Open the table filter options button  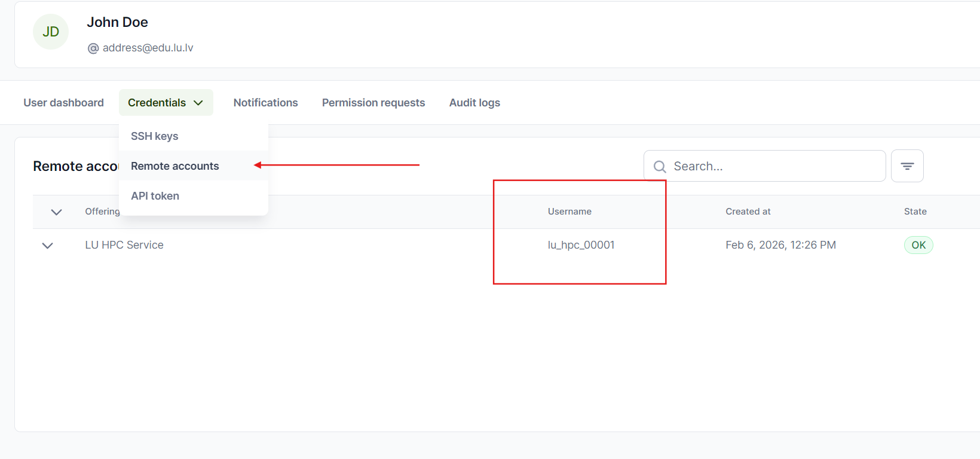907,166
